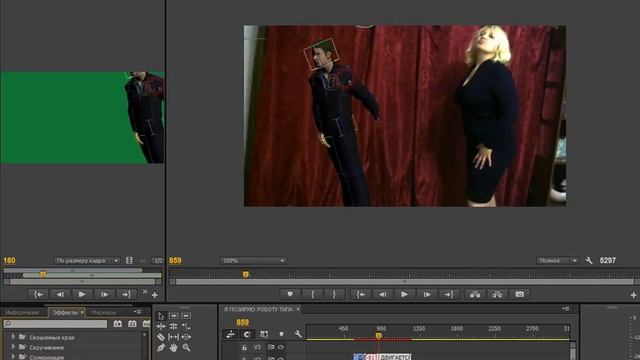Add marker in program monitor
Image resolution: width=640 pixels, height=360 pixels.
[x=290, y=294]
